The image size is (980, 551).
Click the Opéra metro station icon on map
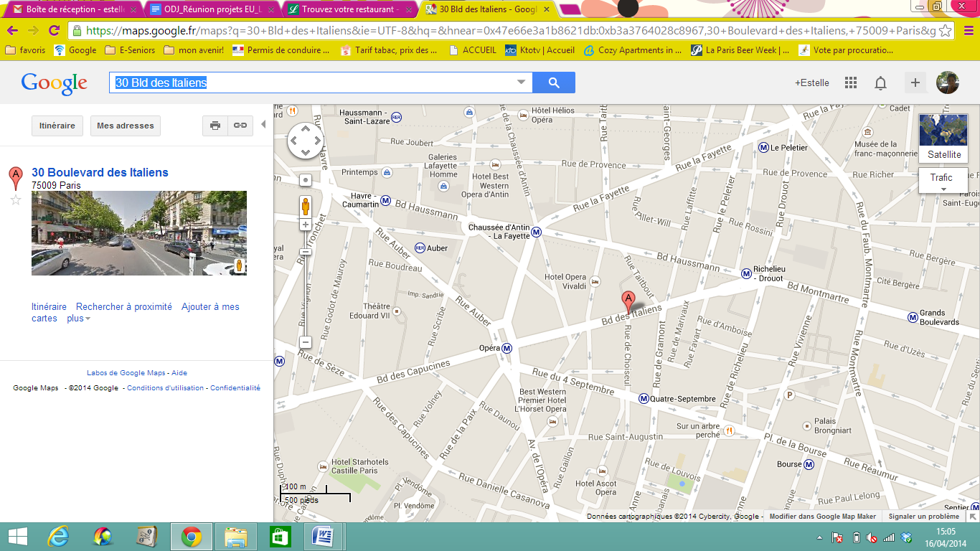[x=507, y=349]
